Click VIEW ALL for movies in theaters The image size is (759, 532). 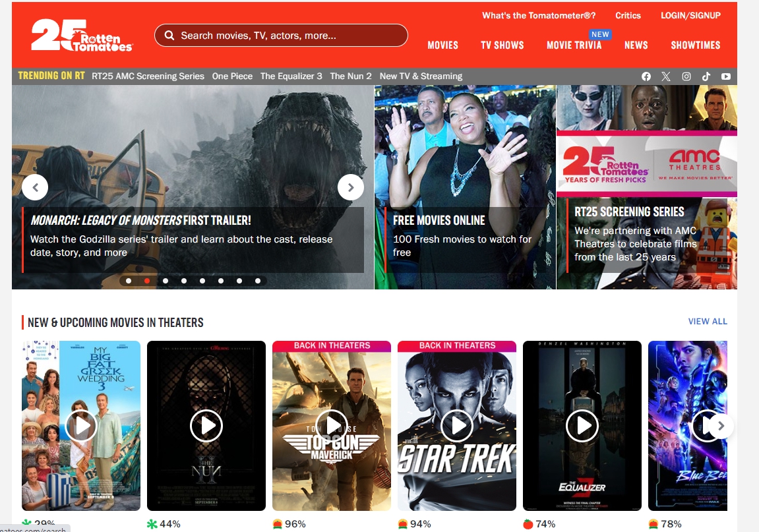pyautogui.click(x=708, y=322)
